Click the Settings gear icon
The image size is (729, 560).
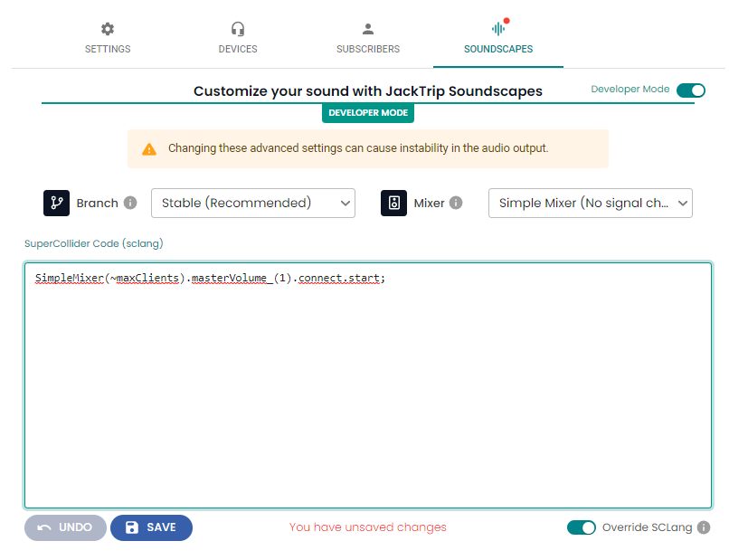[107, 28]
